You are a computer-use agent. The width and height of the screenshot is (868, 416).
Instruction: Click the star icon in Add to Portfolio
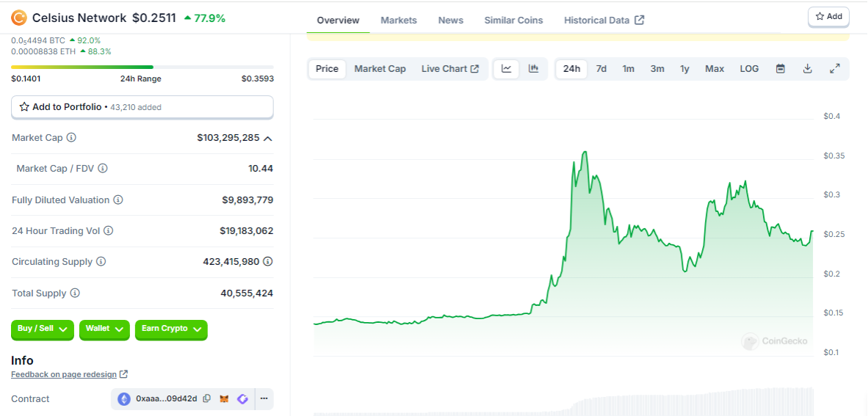point(24,107)
